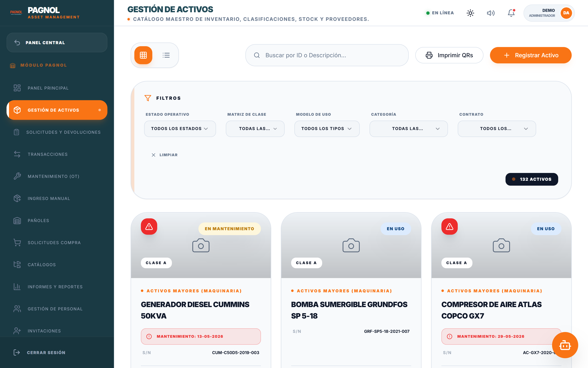Toggle sound speaker icon
Image resolution: width=588 pixels, height=368 pixels.
(x=491, y=13)
